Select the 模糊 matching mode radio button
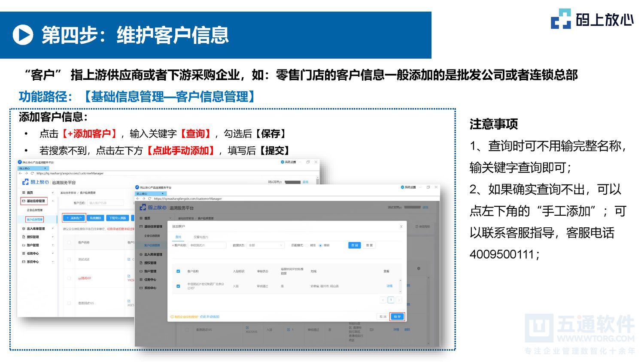Viewport: 644px width, 362px height. coord(320,245)
